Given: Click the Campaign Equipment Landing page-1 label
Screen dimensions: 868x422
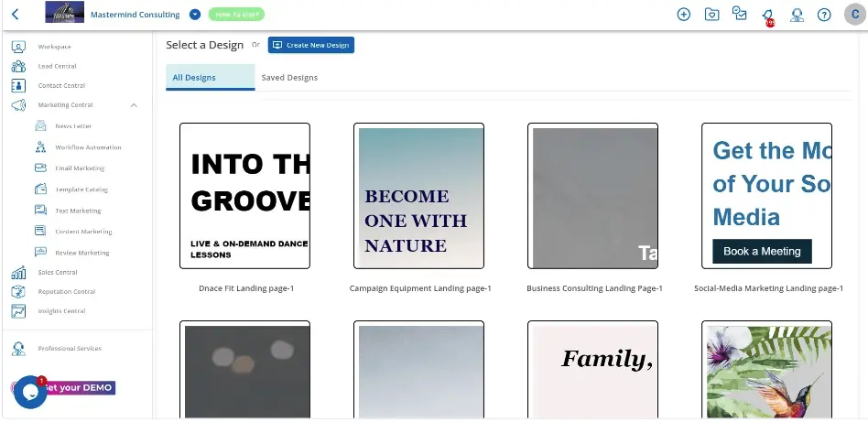Looking at the screenshot, I should tap(420, 288).
